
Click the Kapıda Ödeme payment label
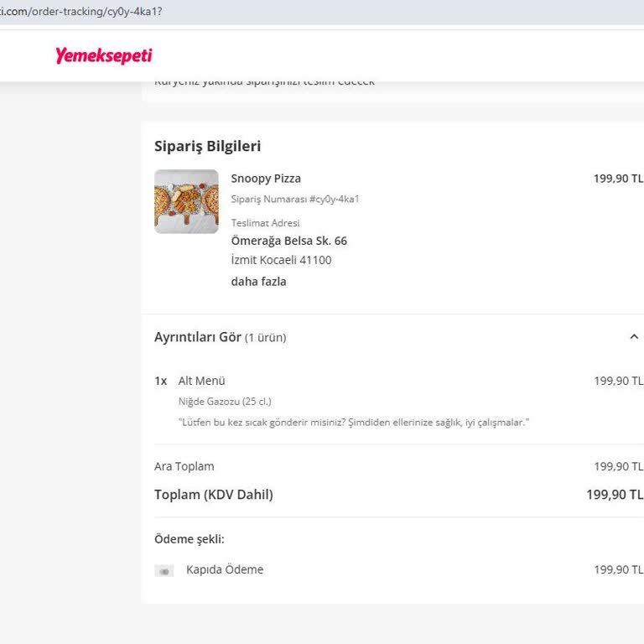pyautogui.click(x=225, y=570)
